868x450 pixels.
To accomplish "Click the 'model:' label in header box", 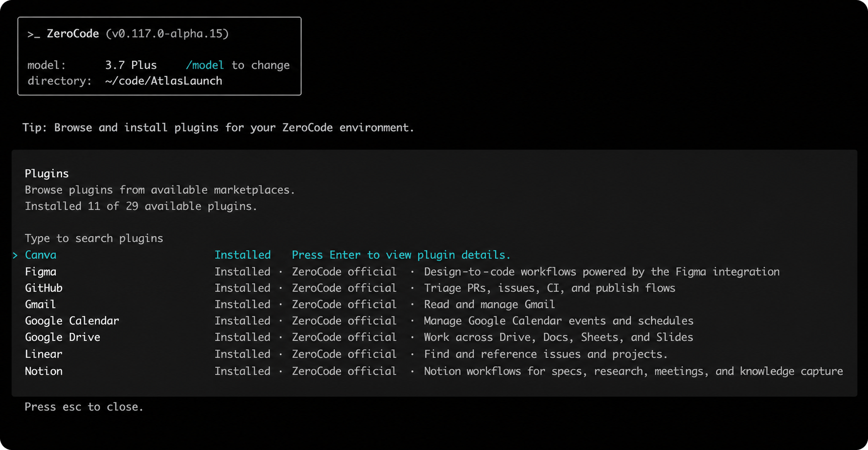I will (47, 65).
